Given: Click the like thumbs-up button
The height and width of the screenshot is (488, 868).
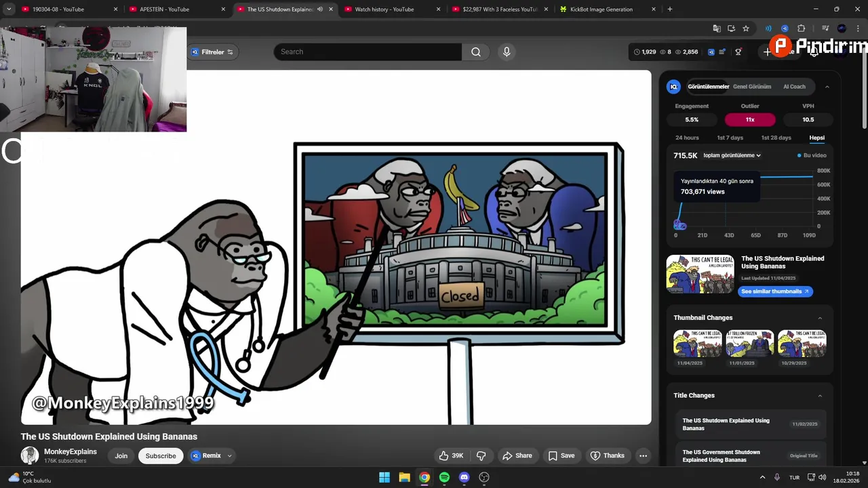Looking at the screenshot, I should coord(451,455).
